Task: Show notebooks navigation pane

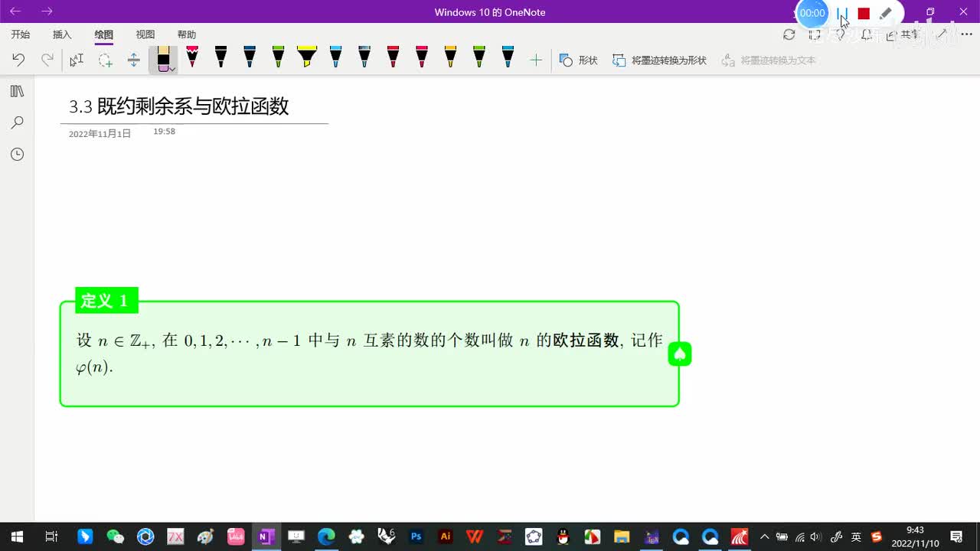Action: 17,91
